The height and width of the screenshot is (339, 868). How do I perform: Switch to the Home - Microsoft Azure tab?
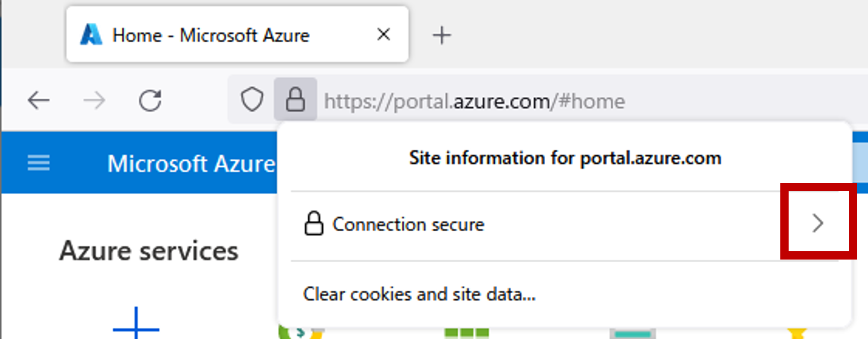[211, 34]
